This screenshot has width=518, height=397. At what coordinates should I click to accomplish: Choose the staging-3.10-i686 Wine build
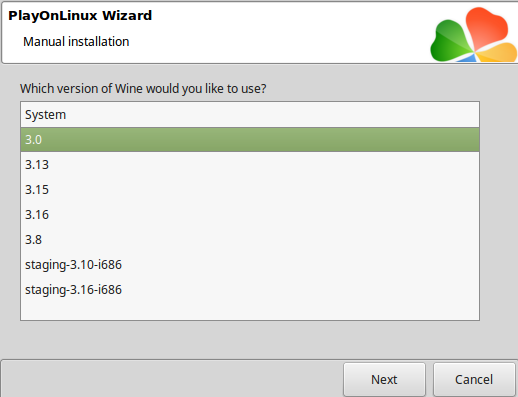coord(250,265)
